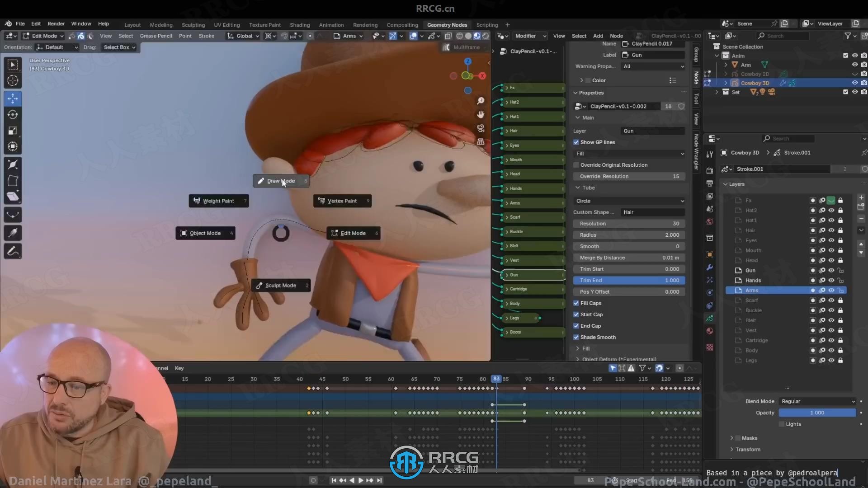Open the Material properties tab icon
The height and width of the screenshot is (488, 868).
tap(710, 331)
